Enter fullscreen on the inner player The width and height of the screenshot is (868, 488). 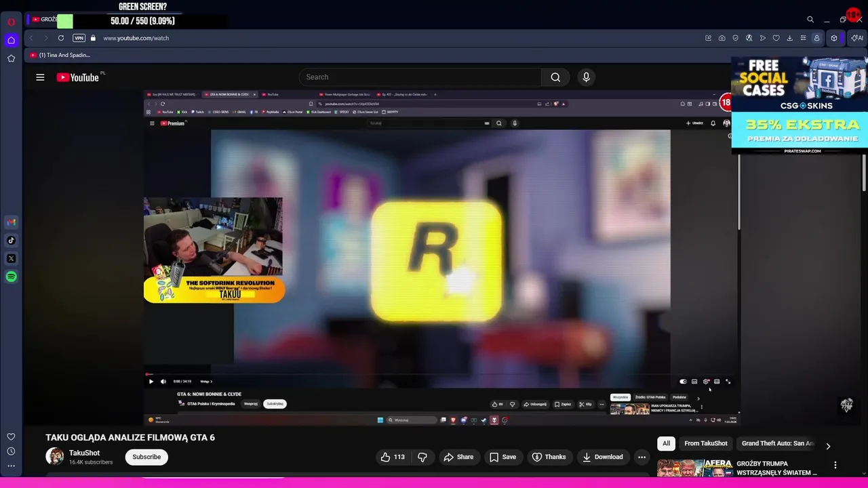(x=728, y=382)
